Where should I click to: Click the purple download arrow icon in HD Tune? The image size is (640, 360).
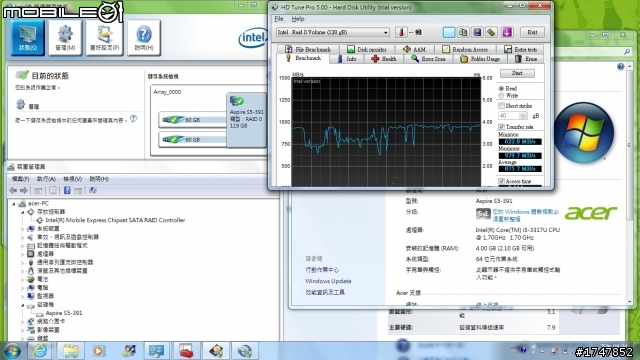(x=507, y=32)
